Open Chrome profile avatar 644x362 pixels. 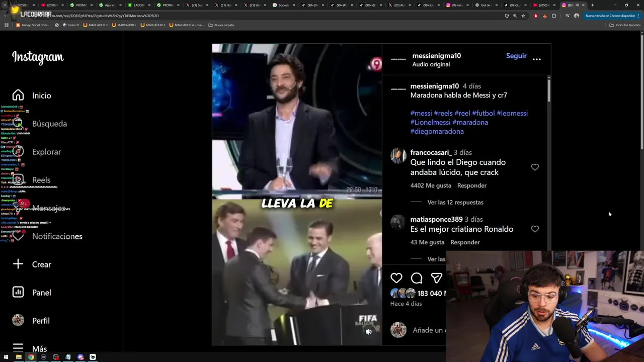(577, 16)
